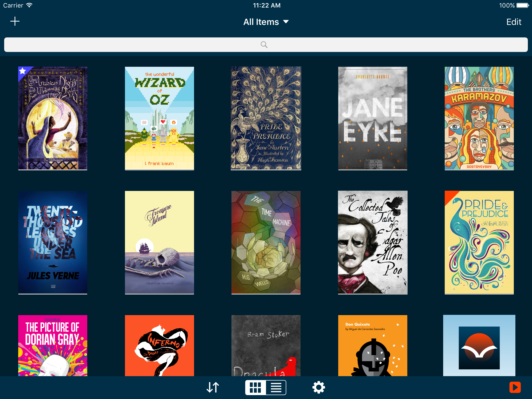Tap the Wi-Fi status icon
This screenshot has width=532, height=399.
[29, 5]
